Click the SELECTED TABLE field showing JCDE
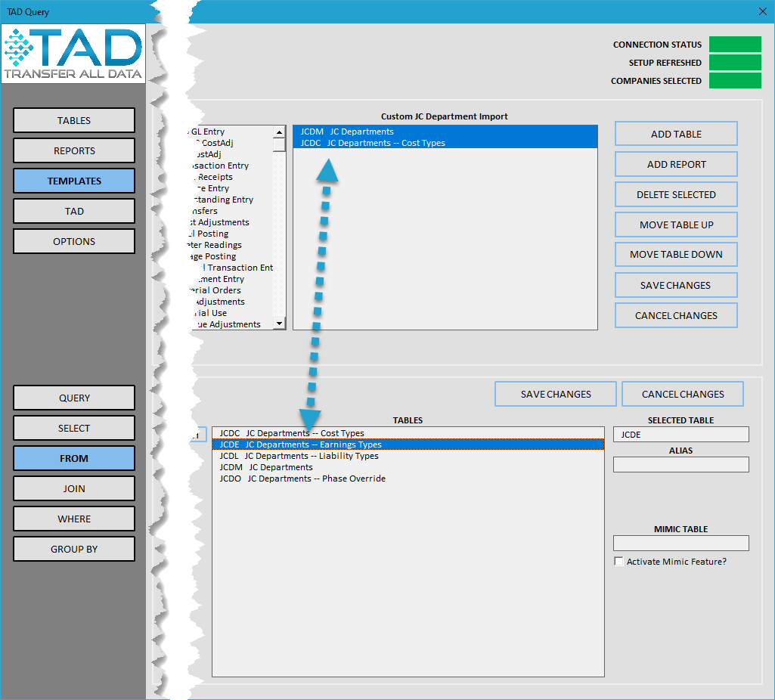Image resolution: width=775 pixels, height=700 pixels. point(681,434)
